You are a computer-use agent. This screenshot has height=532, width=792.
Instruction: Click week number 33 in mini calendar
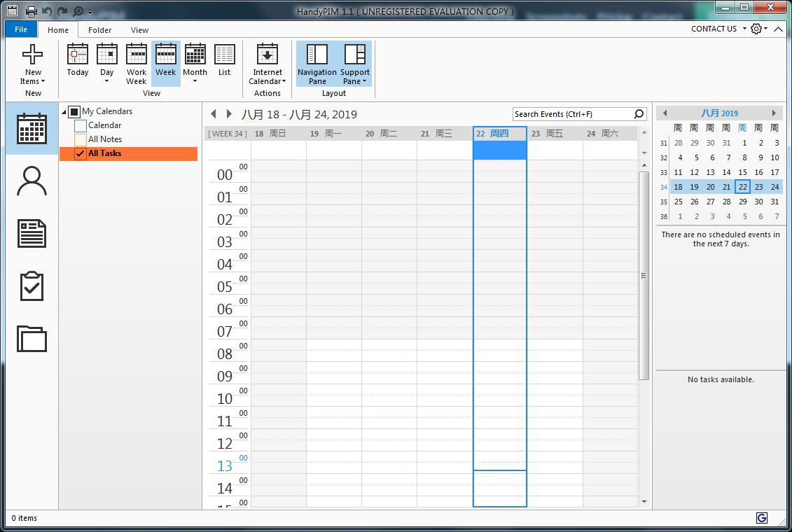664,173
